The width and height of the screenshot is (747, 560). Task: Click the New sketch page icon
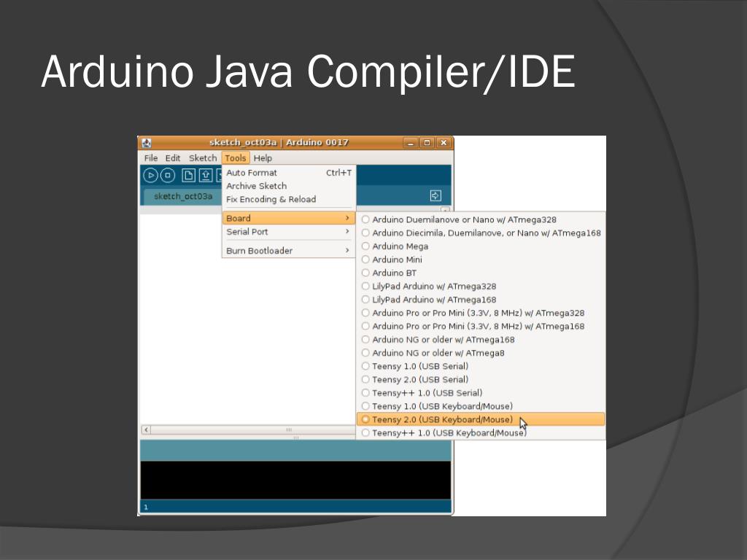pos(189,175)
